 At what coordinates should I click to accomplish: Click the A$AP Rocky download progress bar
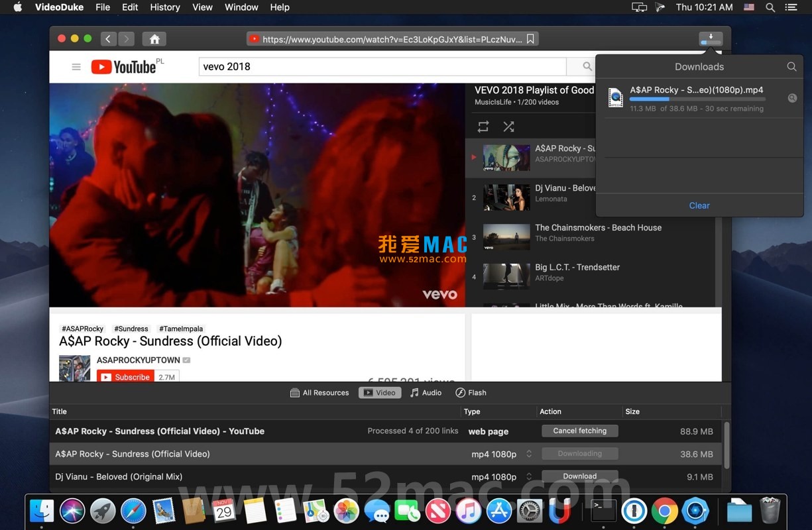[697, 99]
